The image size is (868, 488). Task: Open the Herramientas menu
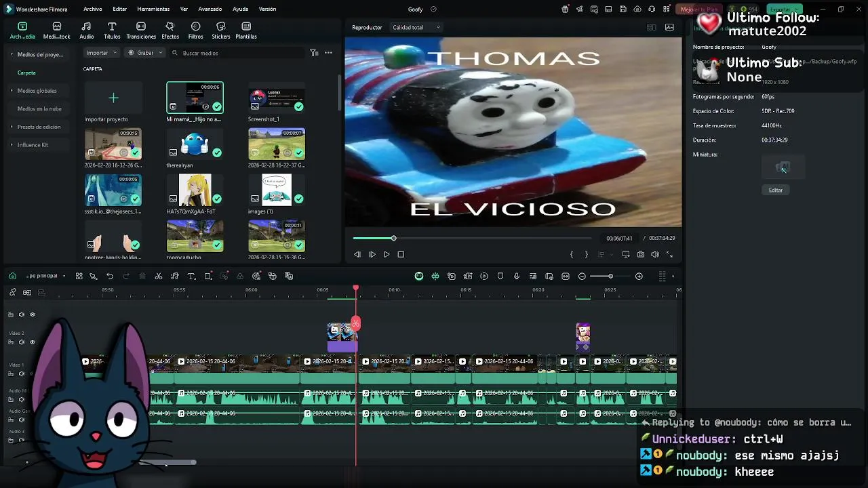click(153, 9)
